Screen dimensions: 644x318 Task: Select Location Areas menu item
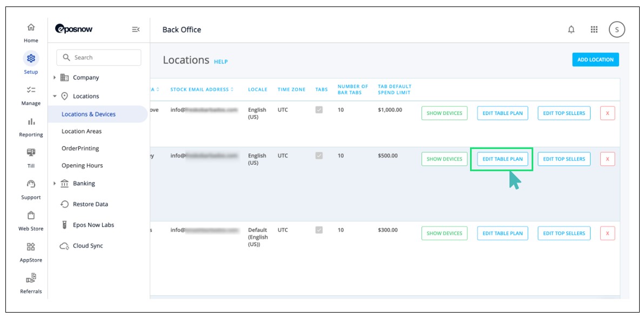click(82, 131)
